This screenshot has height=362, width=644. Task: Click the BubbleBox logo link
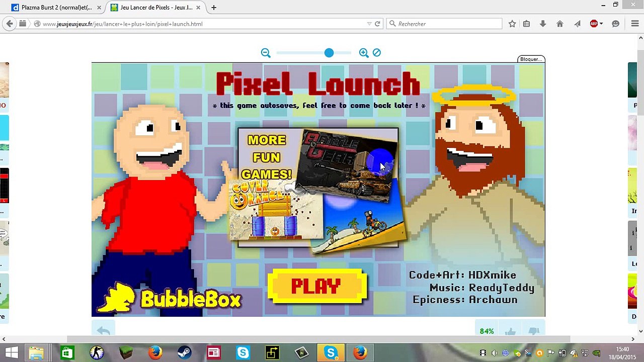(x=169, y=298)
